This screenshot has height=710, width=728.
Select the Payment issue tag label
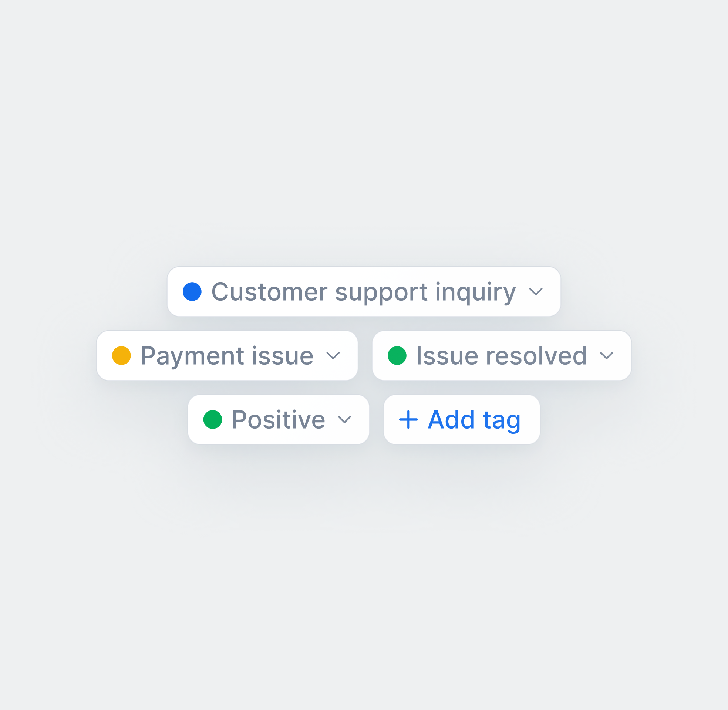pyautogui.click(x=227, y=355)
